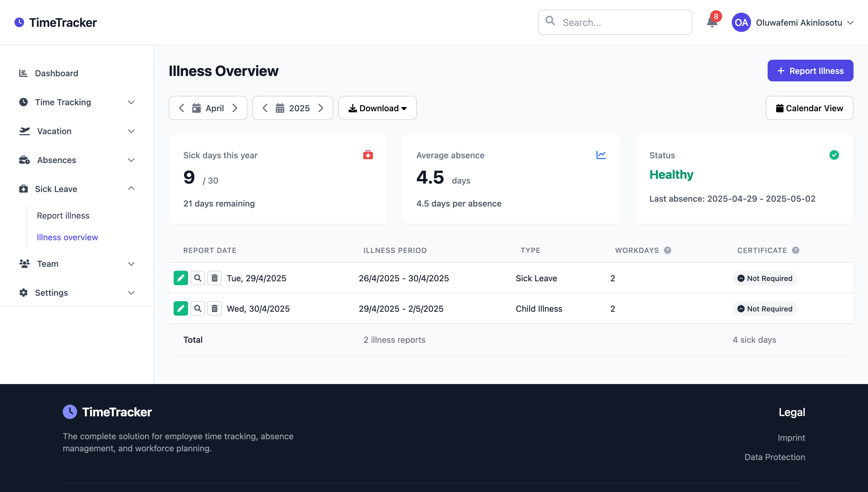Edit the Tue, 29/4/2025 illness report
Viewport: 868px width, 492px height.
(181, 278)
